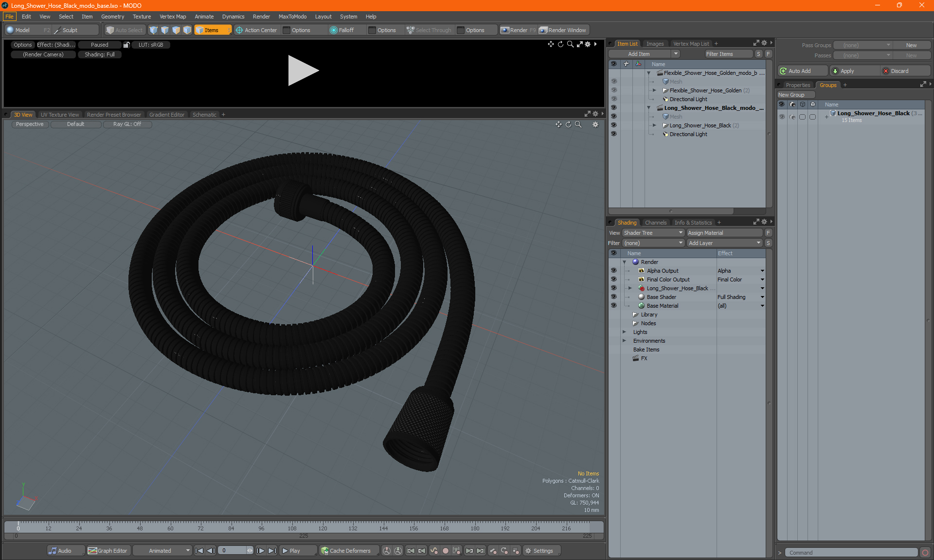Click the Items toolbar tab
Viewport: 934px width, 560px height.
212,29
